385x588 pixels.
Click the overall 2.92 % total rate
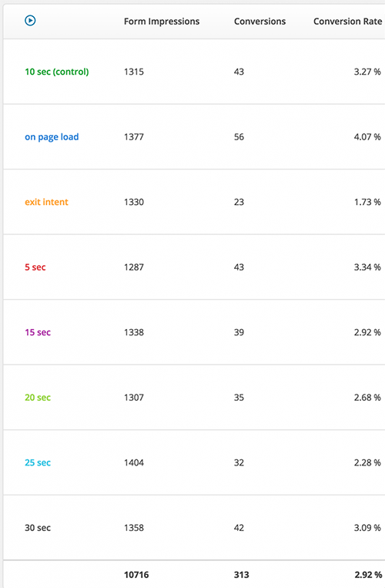point(368,574)
